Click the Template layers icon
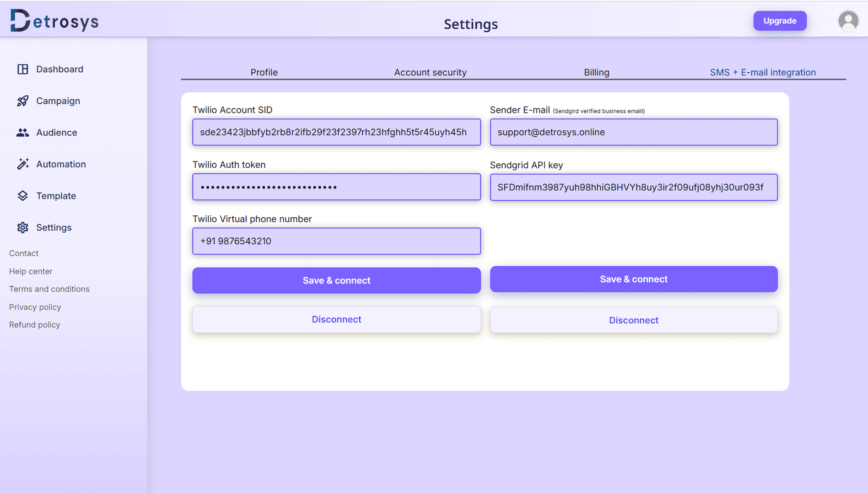The image size is (868, 494). coord(23,196)
